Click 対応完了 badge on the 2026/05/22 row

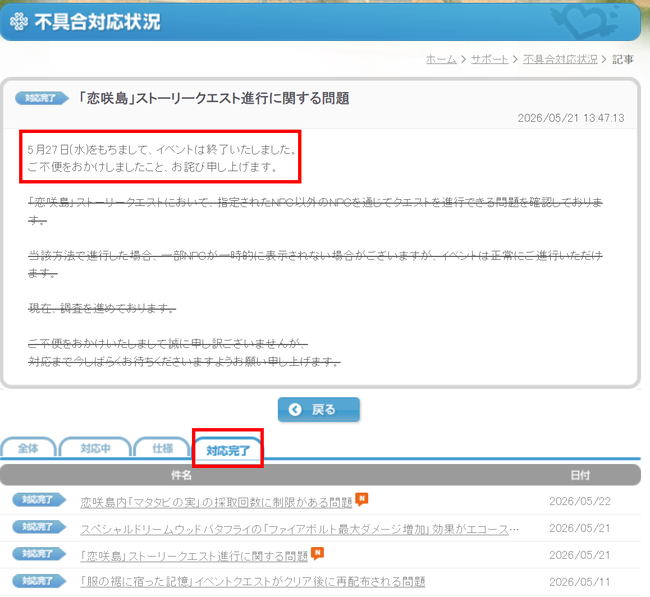pyautogui.click(x=39, y=500)
